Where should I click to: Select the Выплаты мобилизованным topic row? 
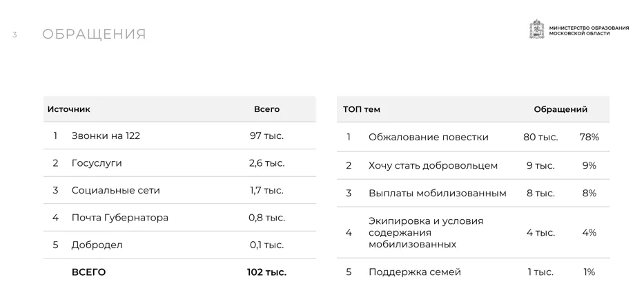pos(473,193)
